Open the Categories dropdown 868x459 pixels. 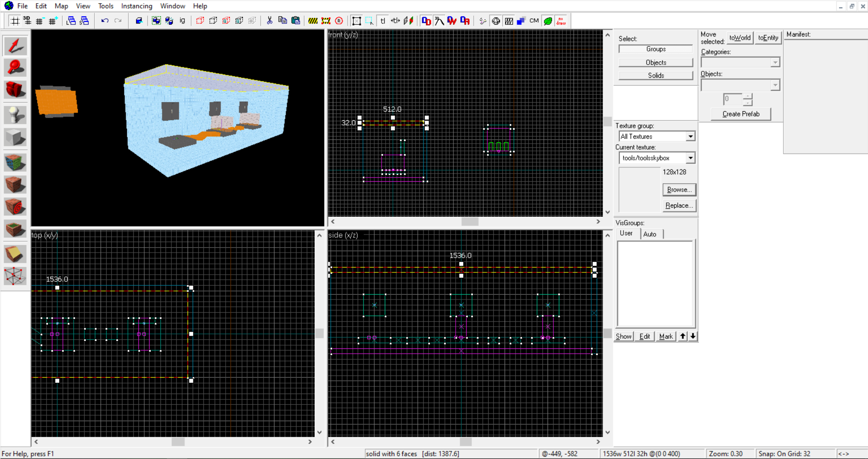click(775, 62)
